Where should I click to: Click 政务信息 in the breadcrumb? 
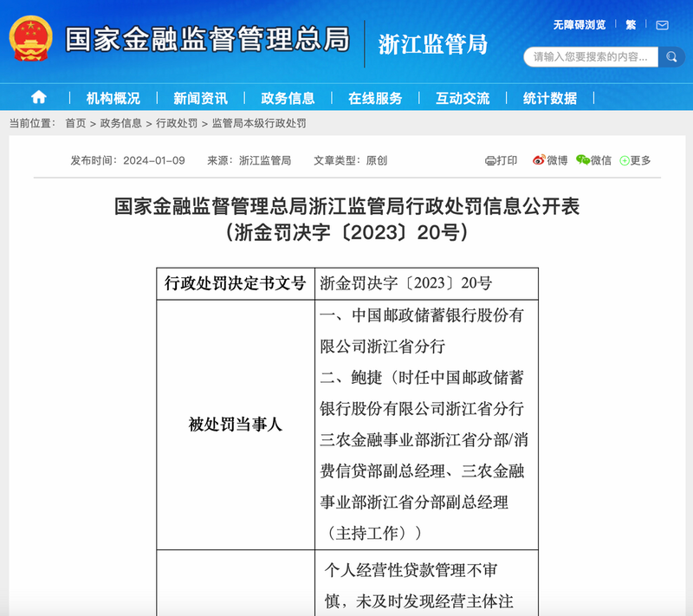(120, 123)
